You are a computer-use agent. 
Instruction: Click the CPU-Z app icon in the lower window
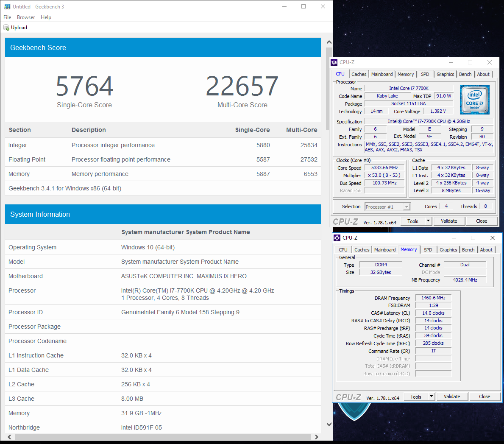click(337, 237)
